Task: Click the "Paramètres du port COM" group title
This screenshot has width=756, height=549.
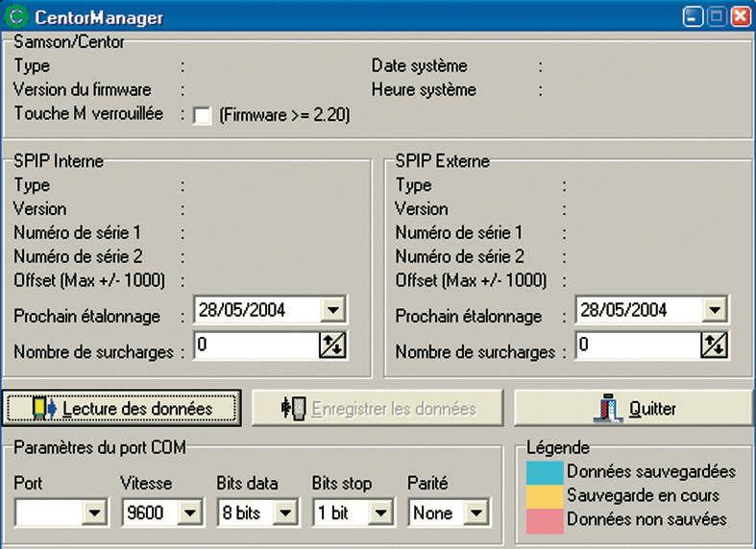Action: coord(100,448)
